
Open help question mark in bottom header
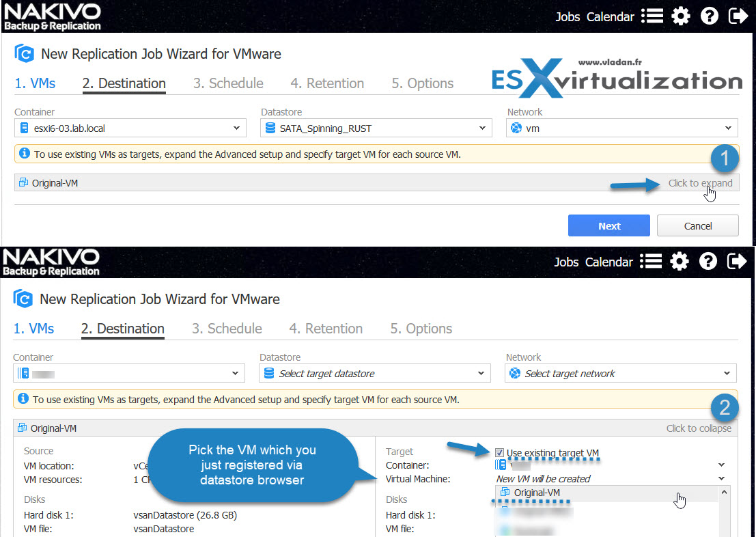click(708, 262)
